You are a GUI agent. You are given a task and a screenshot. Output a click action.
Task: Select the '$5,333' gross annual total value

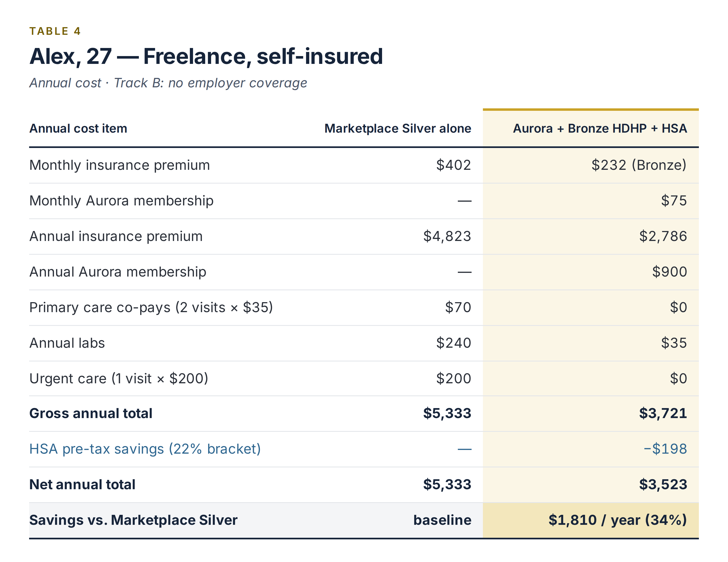[447, 414]
